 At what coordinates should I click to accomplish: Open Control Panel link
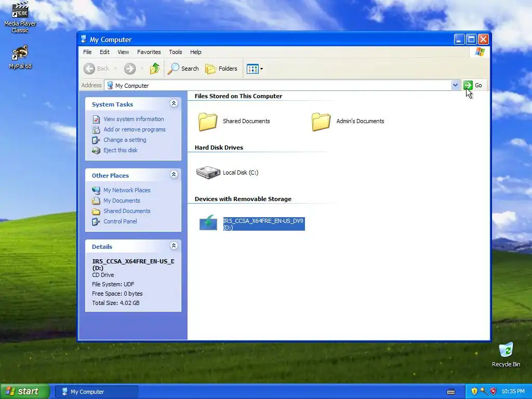(120, 221)
